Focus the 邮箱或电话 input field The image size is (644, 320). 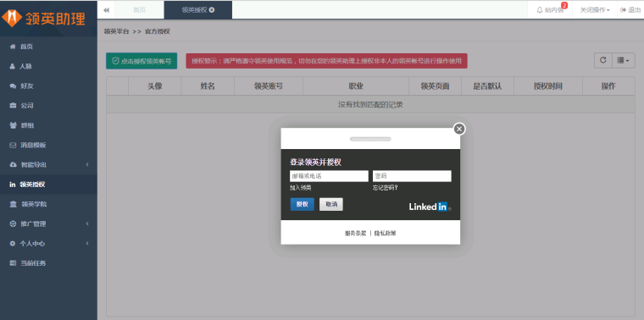(329, 176)
